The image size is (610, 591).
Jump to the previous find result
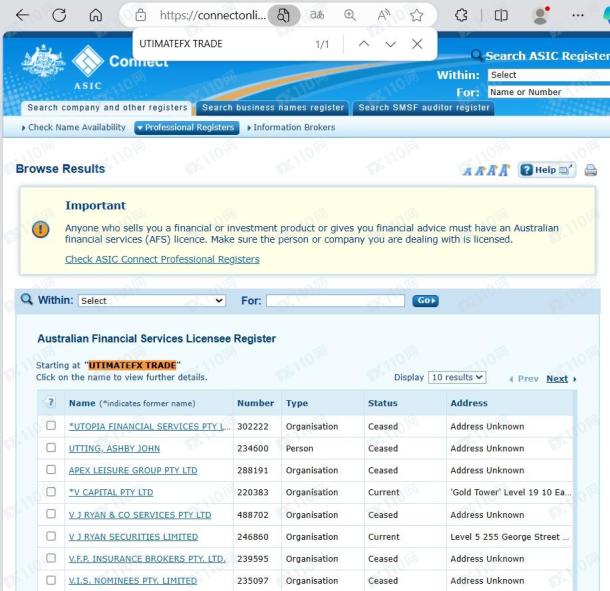[x=364, y=44]
